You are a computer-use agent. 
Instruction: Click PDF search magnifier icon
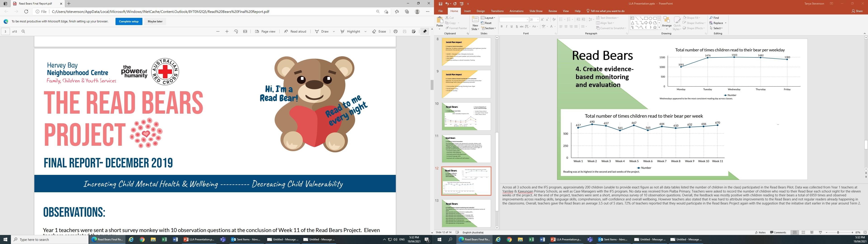[x=23, y=31]
